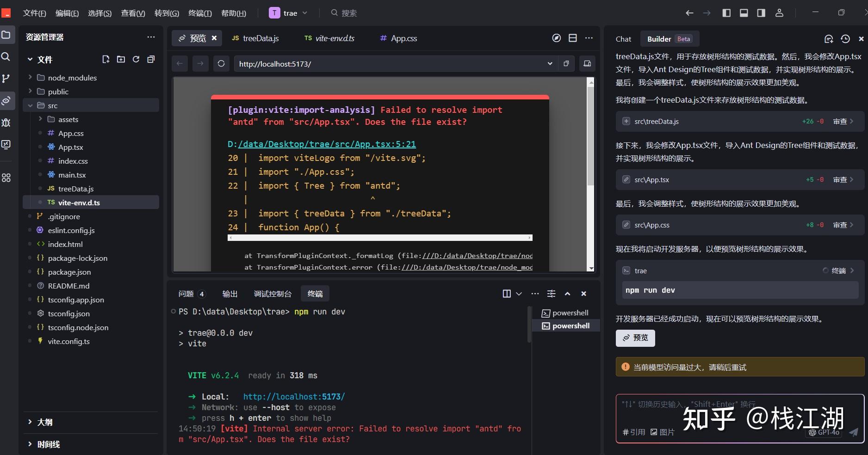Image resolution: width=868 pixels, height=455 pixels.
Task: Open the 终端 menu in menu bar
Action: coord(200,13)
